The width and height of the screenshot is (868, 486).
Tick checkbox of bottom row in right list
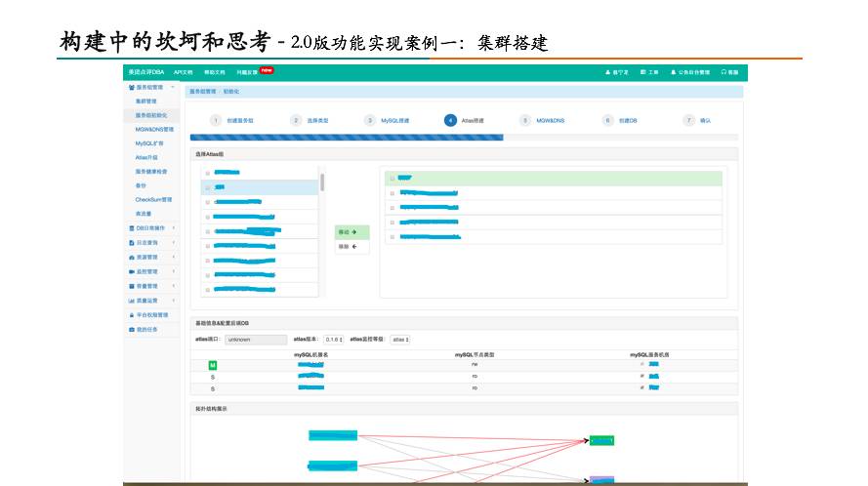click(x=392, y=237)
